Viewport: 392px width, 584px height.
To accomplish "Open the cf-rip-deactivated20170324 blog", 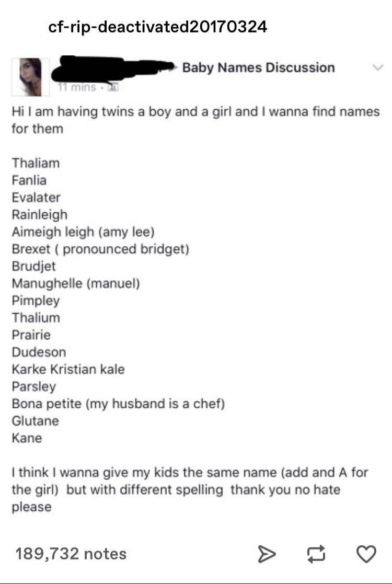I will pos(157,26).
